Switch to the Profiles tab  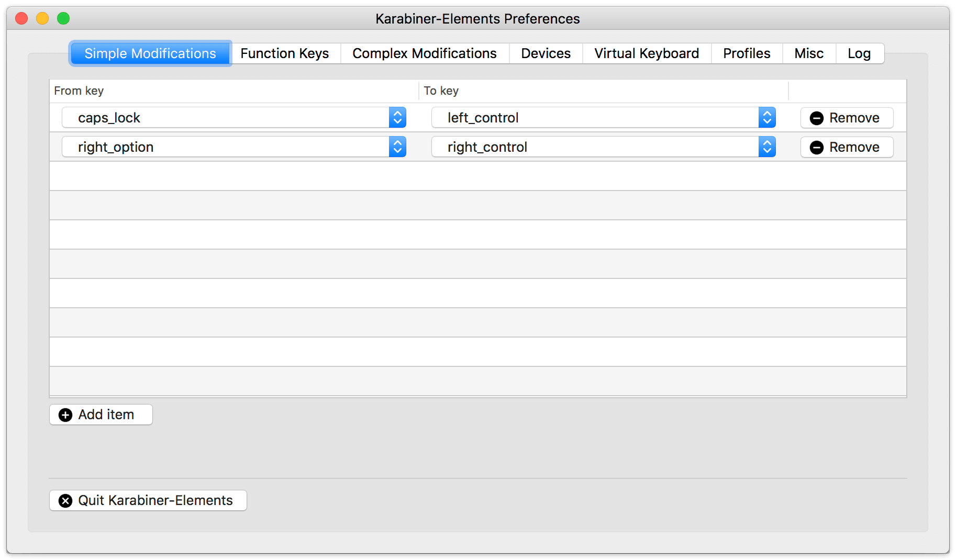(x=747, y=53)
